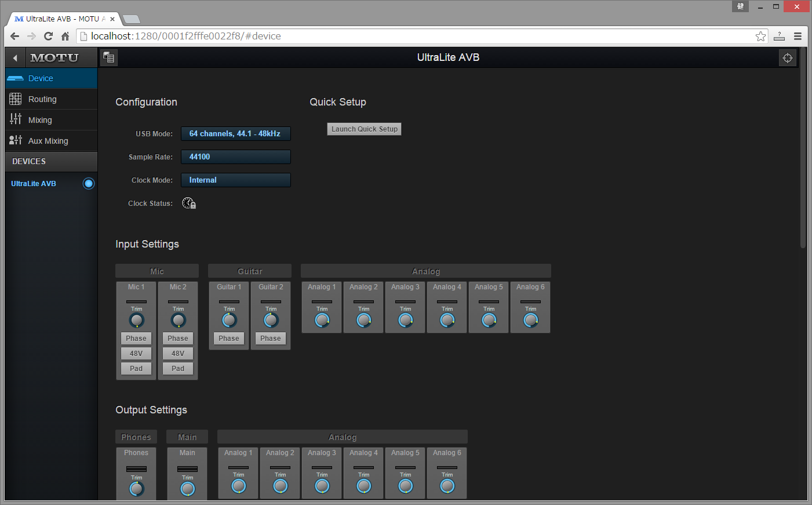Viewport: 812px width, 505px height.
Task: Click the Guitar 1 trim knob
Action: [230, 320]
